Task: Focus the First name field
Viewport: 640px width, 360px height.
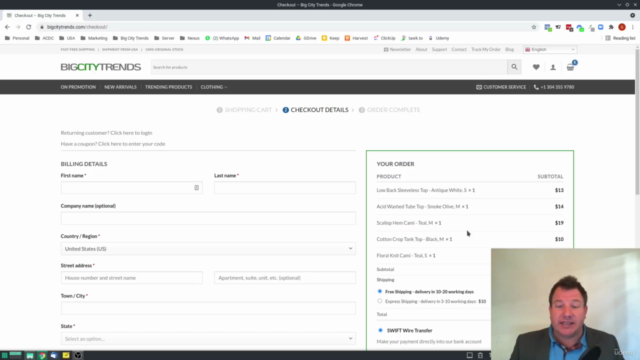Action: (131, 188)
